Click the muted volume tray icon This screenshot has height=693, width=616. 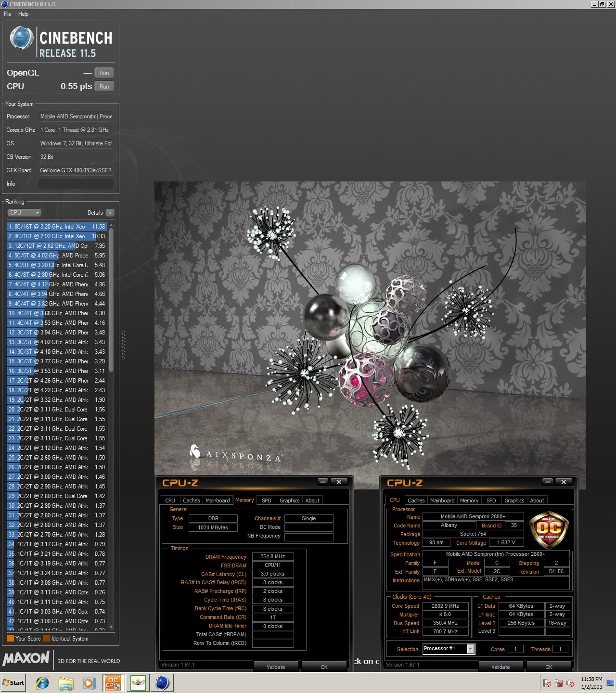570,683
